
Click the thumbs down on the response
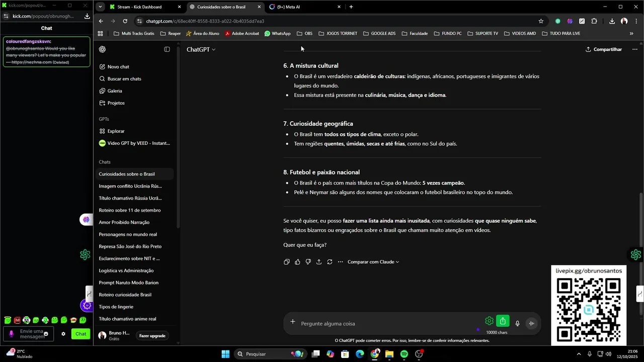click(308, 262)
